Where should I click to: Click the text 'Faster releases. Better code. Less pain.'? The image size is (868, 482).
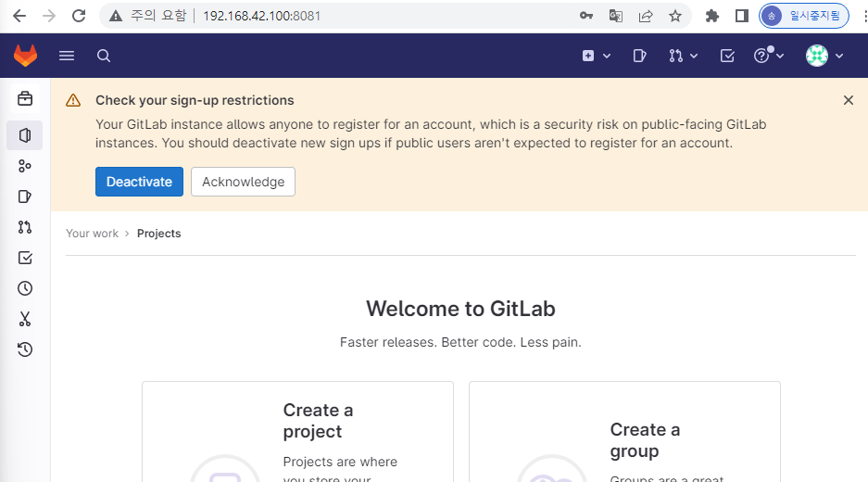click(460, 342)
